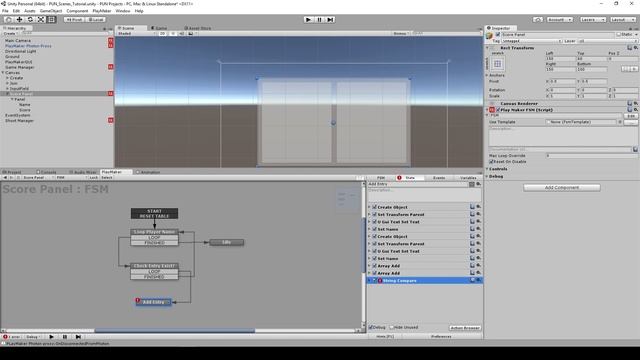
Task: Open the PlayMaker menu in menu bar
Action: tap(102, 11)
